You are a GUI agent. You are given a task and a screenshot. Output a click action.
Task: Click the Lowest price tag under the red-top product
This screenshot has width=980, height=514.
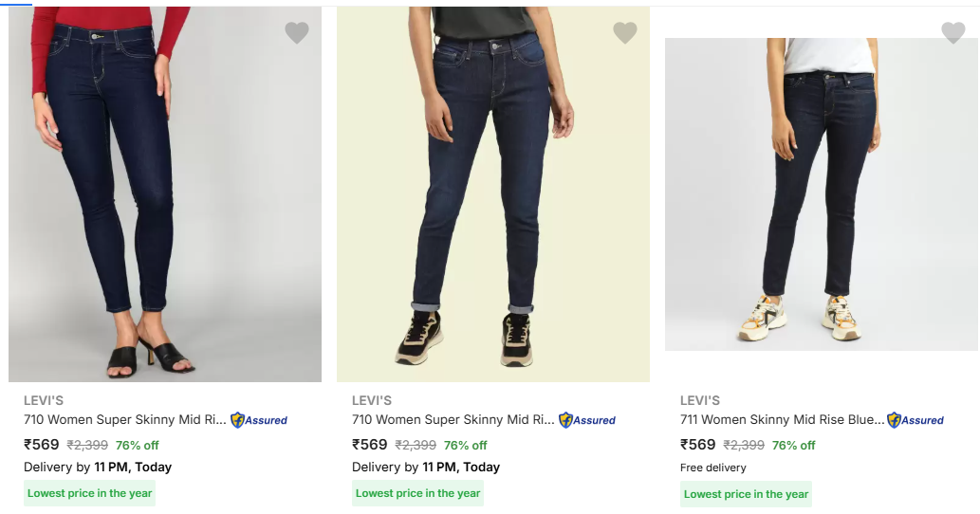tap(89, 493)
